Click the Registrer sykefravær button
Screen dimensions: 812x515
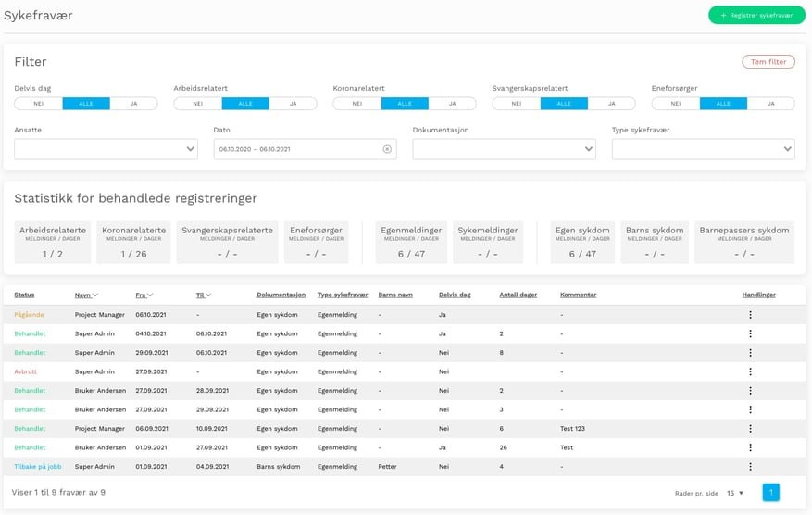click(x=756, y=15)
